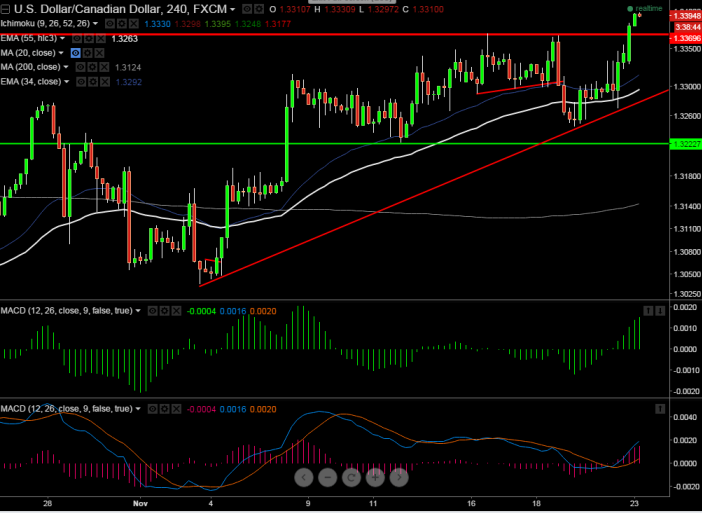Click the green 1.32227 price level label
The image size is (702, 513).
pyautogui.click(x=685, y=144)
